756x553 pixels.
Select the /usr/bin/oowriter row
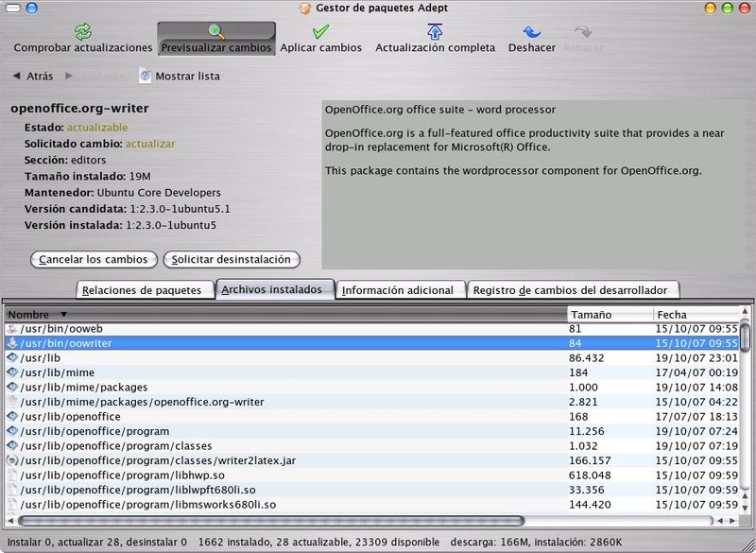(371, 343)
